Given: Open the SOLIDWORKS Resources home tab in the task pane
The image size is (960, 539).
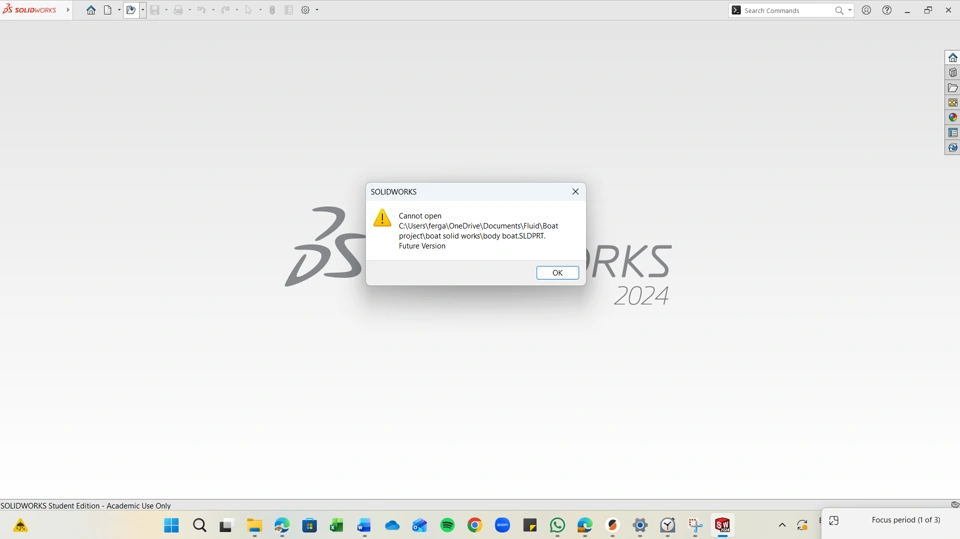Looking at the screenshot, I should point(953,58).
